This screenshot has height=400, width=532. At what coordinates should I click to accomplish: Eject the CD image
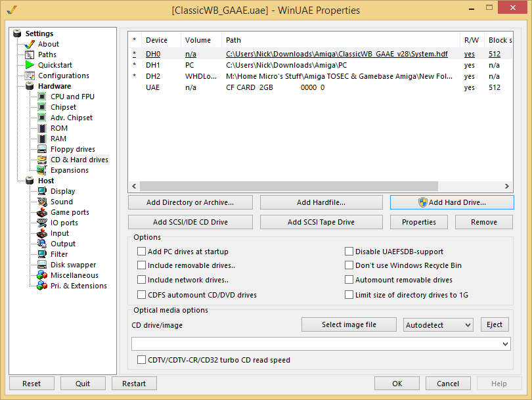(x=495, y=324)
